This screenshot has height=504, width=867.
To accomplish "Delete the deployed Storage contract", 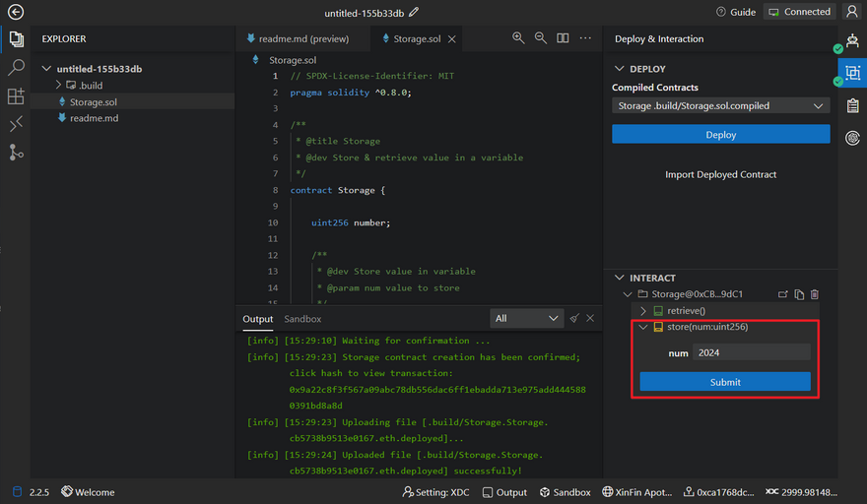I will click(815, 294).
